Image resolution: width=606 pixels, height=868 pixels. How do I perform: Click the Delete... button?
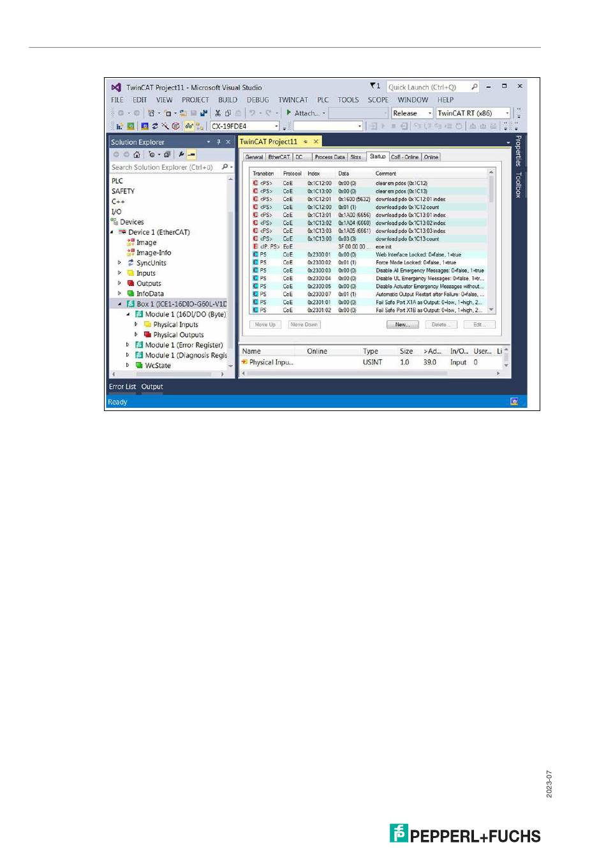[x=440, y=324]
